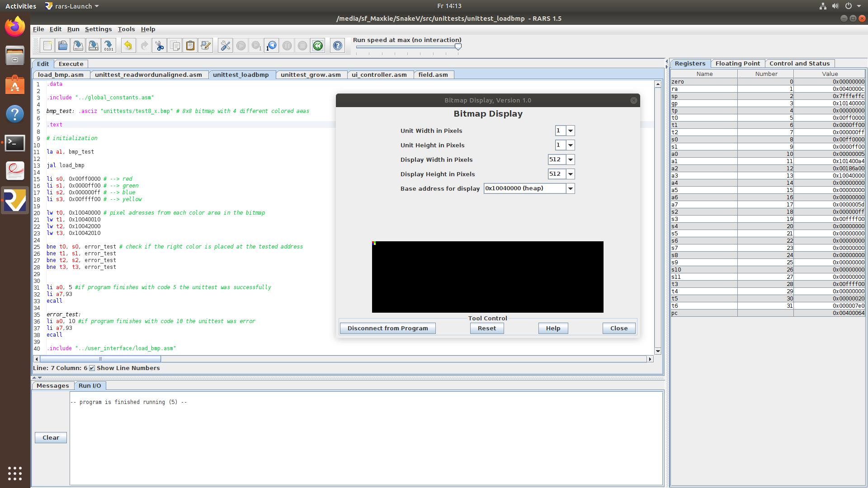Switch to the Floating Point register tab

click(738, 63)
